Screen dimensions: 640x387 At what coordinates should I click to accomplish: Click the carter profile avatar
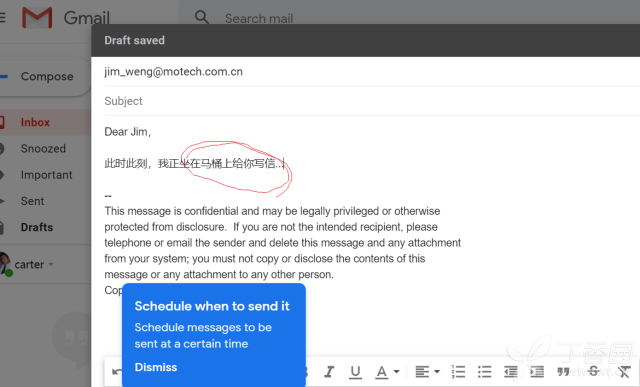click(5, 264)
